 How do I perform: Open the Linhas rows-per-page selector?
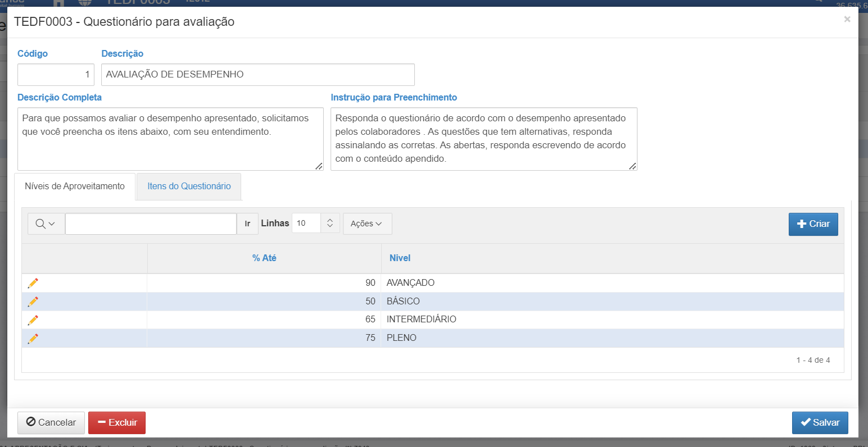tap(316, 223)
